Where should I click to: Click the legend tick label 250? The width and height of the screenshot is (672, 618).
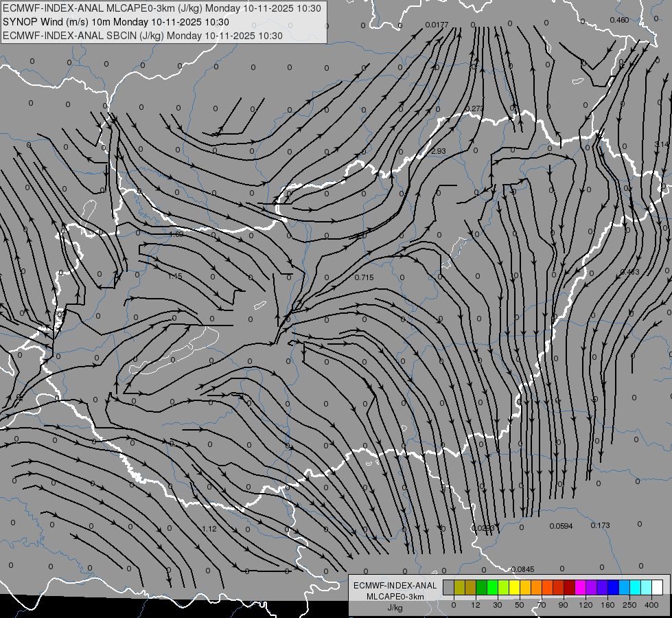(x=629, y=605)
